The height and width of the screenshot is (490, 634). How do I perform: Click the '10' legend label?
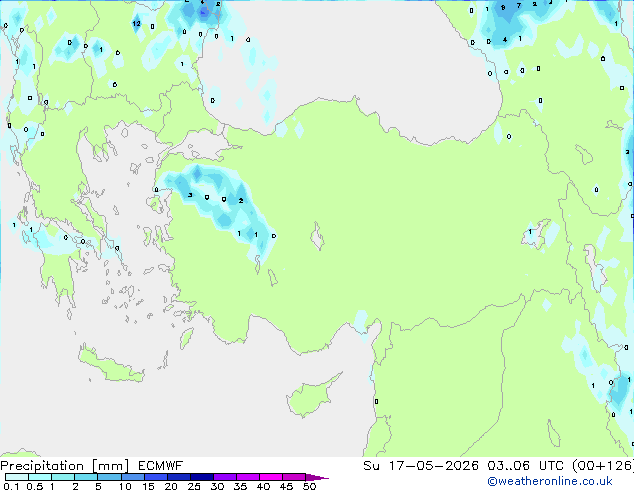point(125,486)
